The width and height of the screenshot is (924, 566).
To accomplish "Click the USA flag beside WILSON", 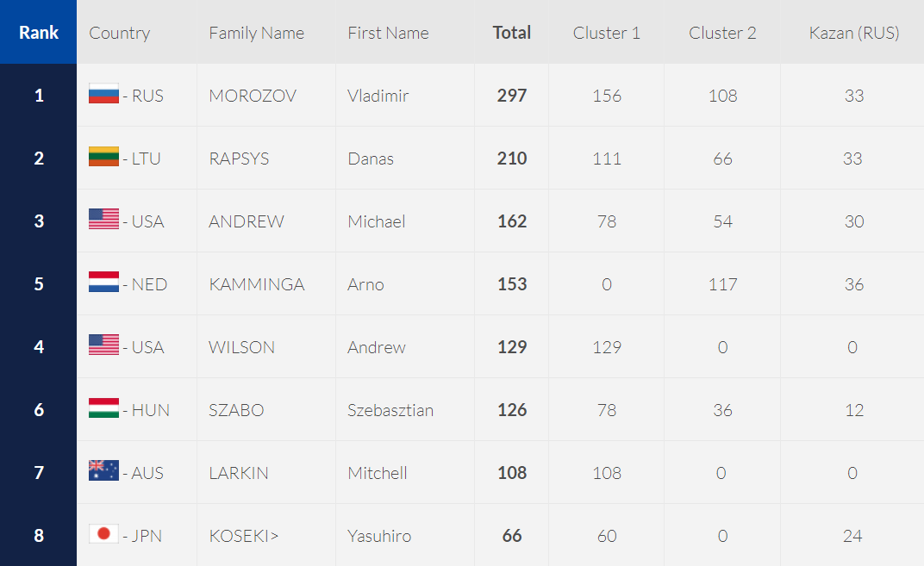I will point(103,345).
